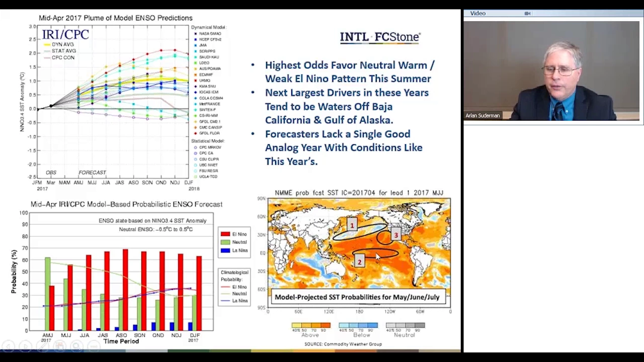644x362 pixels.
Task: Click the plume chart title text
Action: click(x=116, y=18)
